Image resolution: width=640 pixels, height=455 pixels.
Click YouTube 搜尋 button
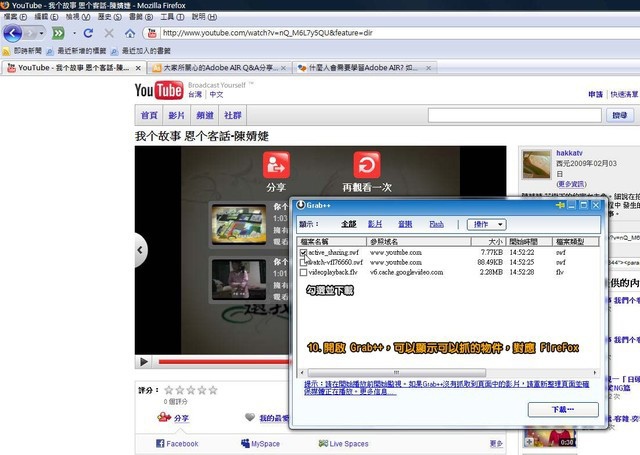(x=620, y=115)
